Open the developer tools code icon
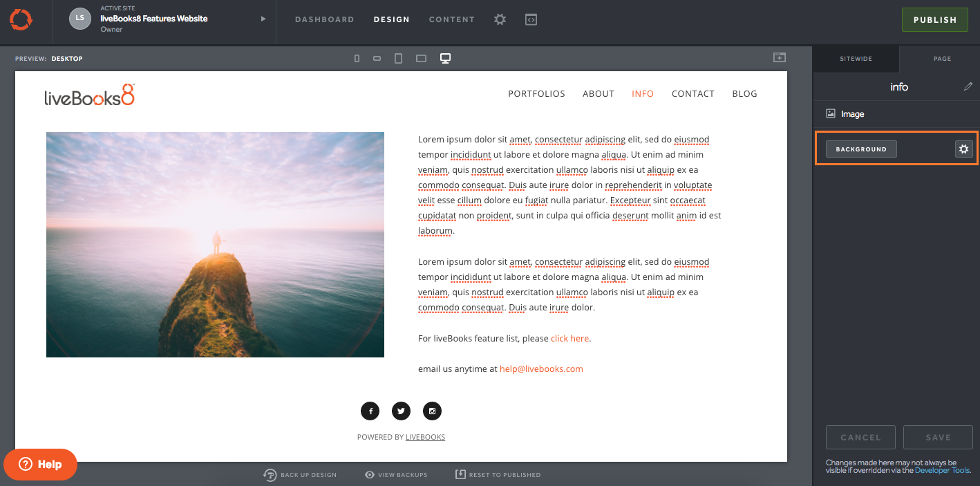This screenshot has width=980, height=486. tap(531, 19)
